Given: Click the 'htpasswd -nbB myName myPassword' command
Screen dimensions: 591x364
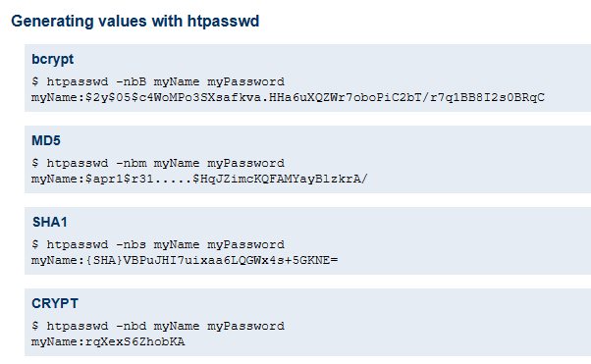Looking at the screenshot, I should coord(166,81).
